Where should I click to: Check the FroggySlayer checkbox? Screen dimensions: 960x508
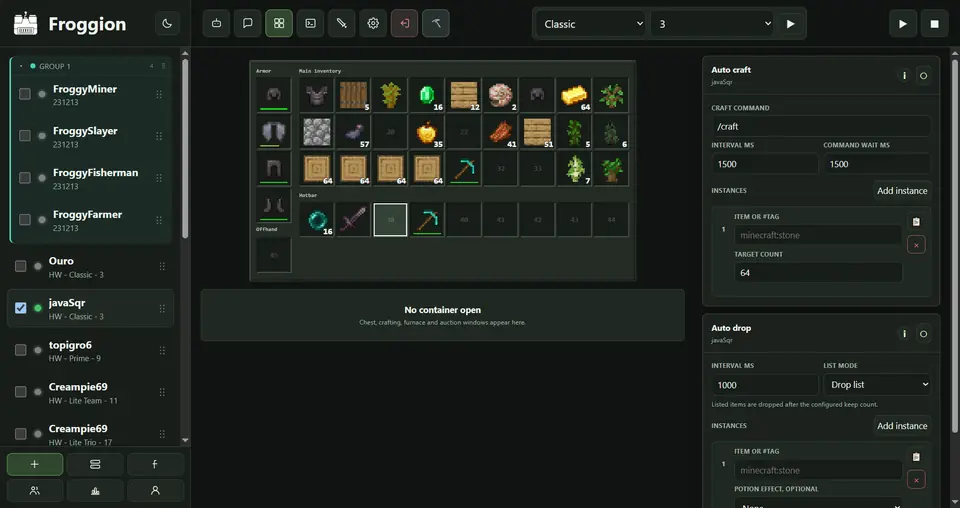[24, 135]
